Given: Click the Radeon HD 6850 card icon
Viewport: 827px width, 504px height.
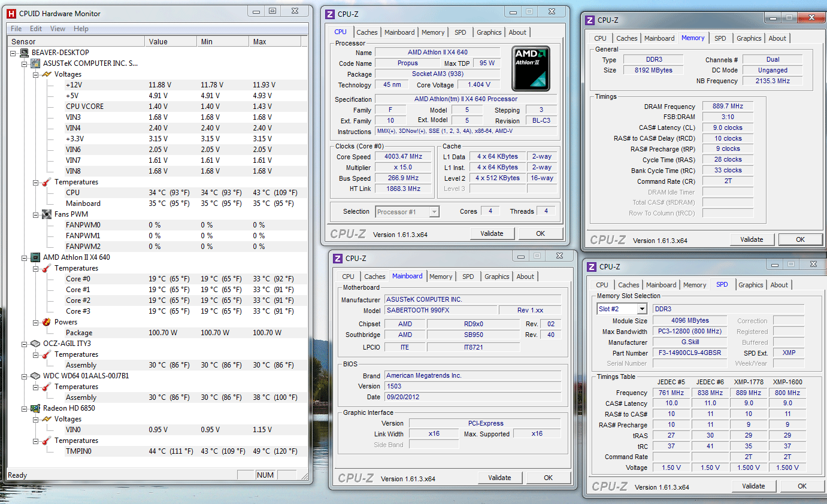Looking at the screenshot, I should point(36,408).
